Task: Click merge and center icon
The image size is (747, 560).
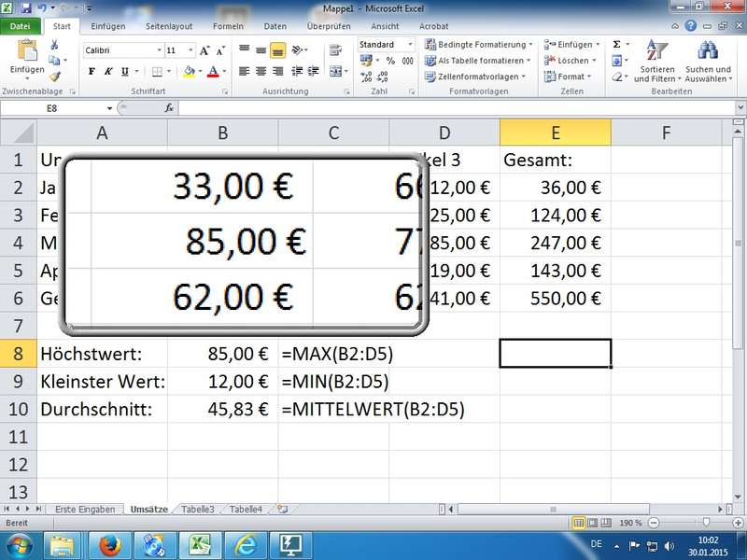Action: [335, 72]
